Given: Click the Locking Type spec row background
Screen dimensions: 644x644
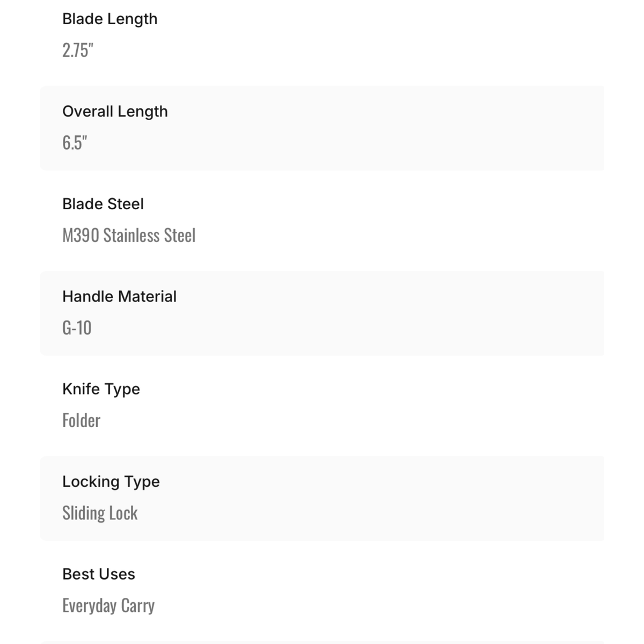Looking at the screenshot, I should click(x=322, y=499).
